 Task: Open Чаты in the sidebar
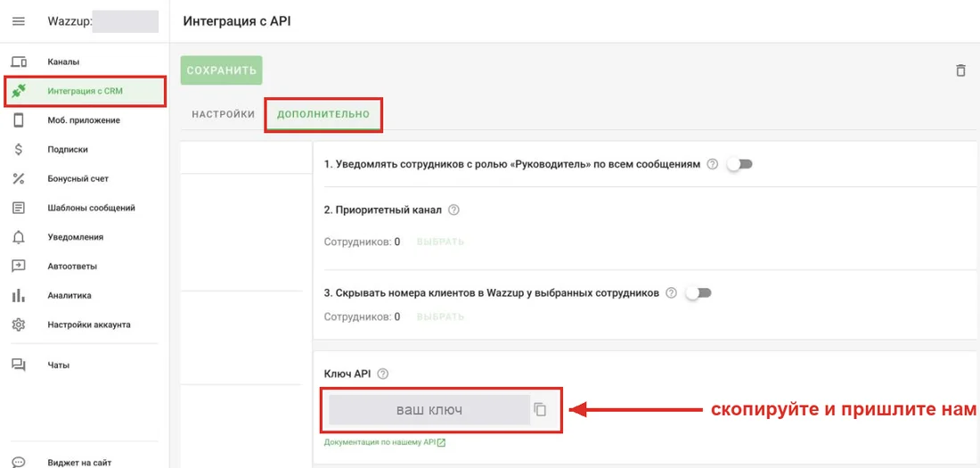point(59,365)
